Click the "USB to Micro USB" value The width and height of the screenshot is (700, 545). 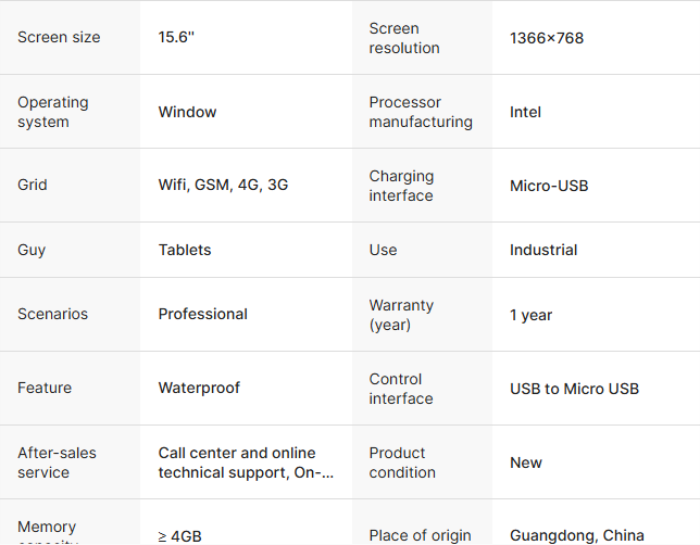(x=574, y=389)
